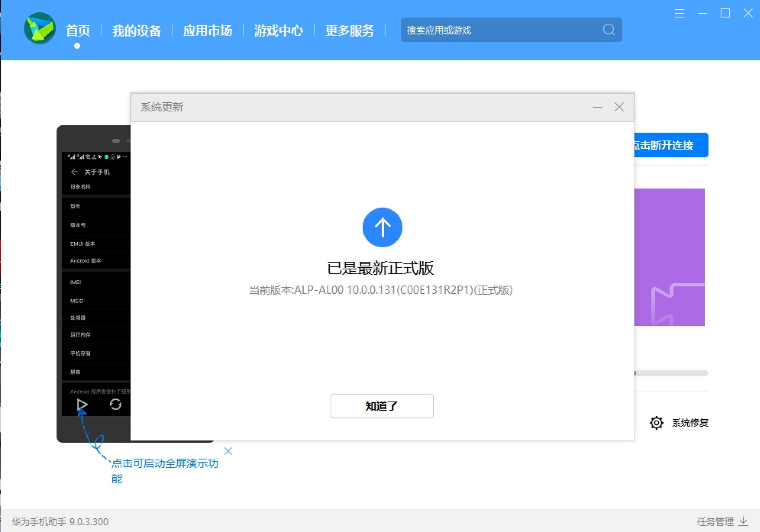The height and width of the screenshot is (532, 760).
Task: Click the play icon to start fullscreen demo
Action: 82,404
